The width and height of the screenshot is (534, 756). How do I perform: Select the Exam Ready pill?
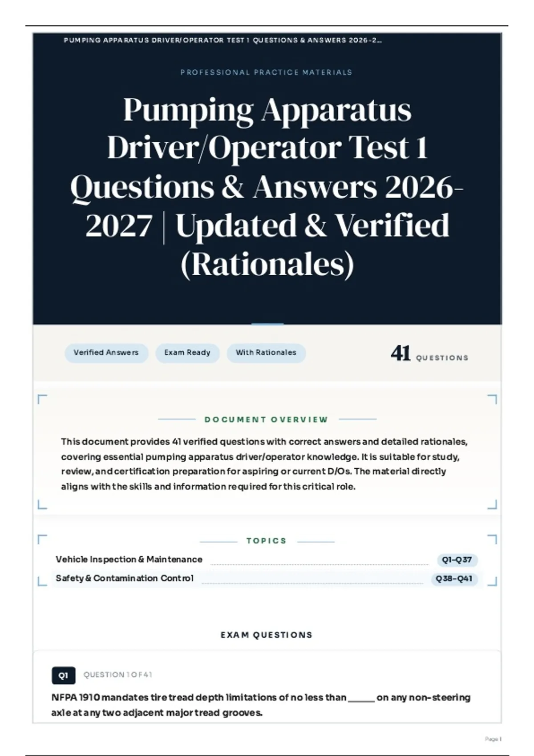click(187, 353)
